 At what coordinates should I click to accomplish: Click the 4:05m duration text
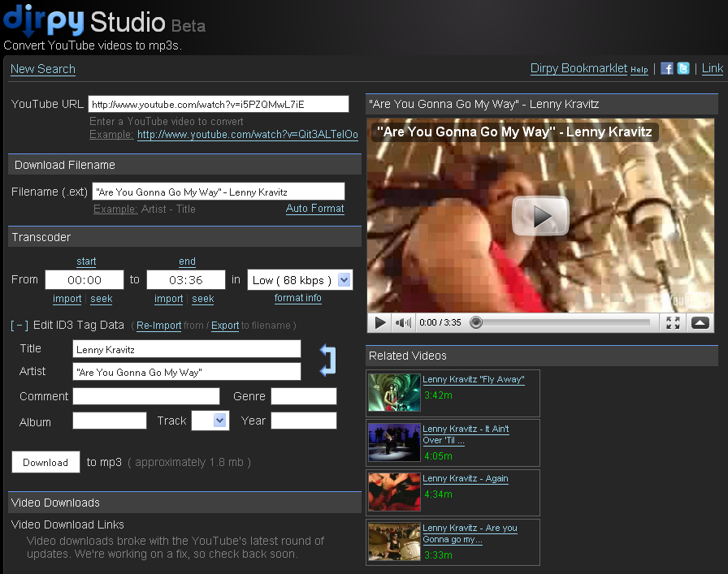pos(438,456)
